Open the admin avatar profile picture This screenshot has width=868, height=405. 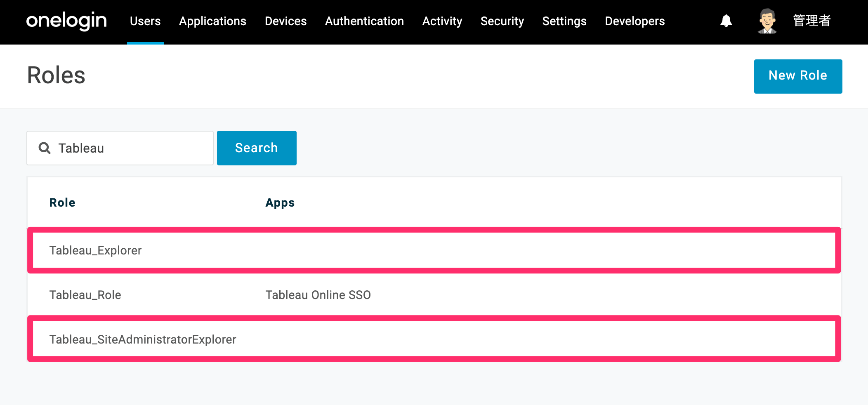pyautogui.click(x=767, y=21)
